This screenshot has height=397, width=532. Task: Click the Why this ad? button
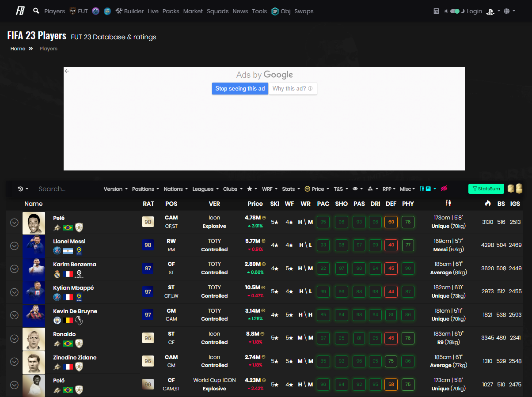(293, 89)
